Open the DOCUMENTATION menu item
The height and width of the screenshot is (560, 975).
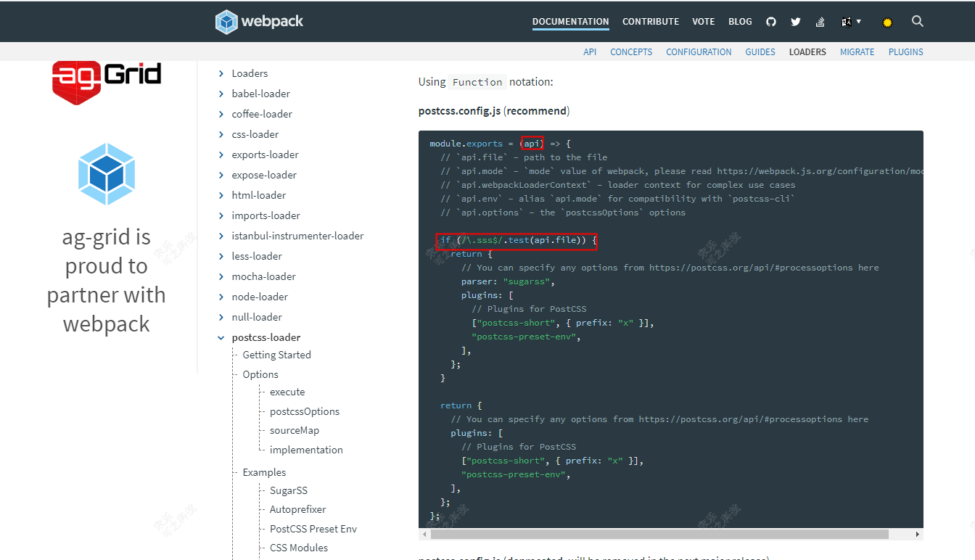coord(570,21)
